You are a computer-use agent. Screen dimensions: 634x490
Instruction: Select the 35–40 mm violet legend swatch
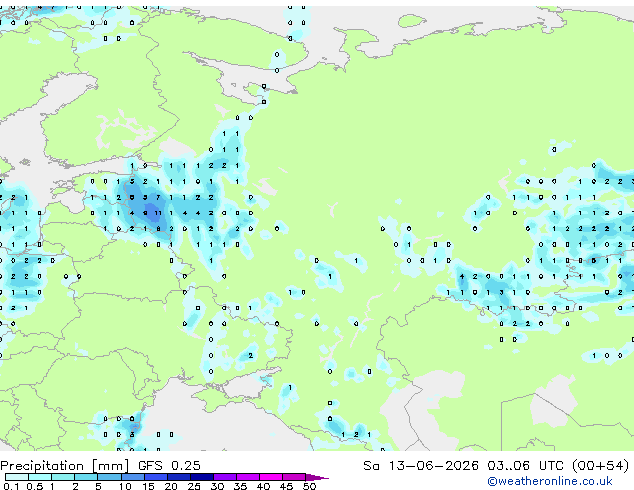pos(247,477)
